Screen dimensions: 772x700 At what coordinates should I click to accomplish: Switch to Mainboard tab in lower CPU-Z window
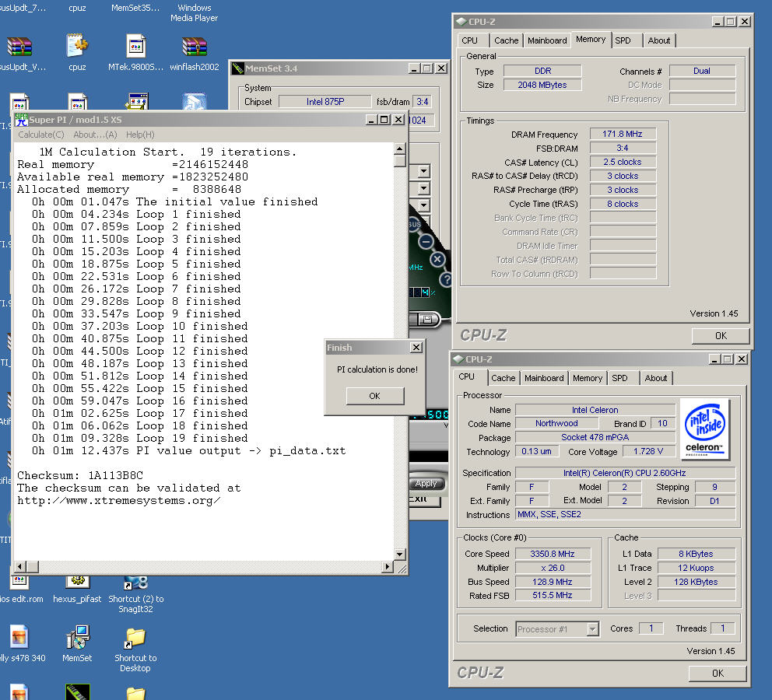(x=544, y=378)
